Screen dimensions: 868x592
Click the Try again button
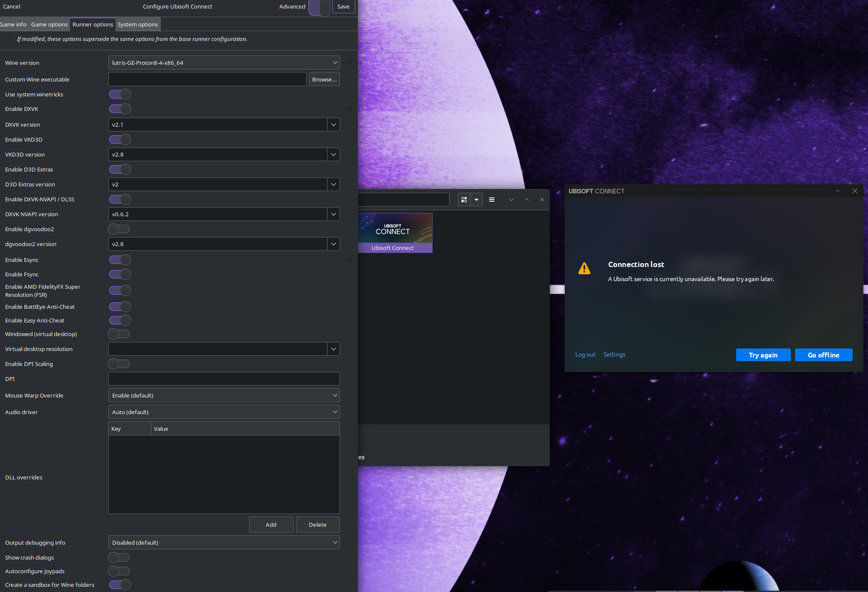[x=763, y=355]
